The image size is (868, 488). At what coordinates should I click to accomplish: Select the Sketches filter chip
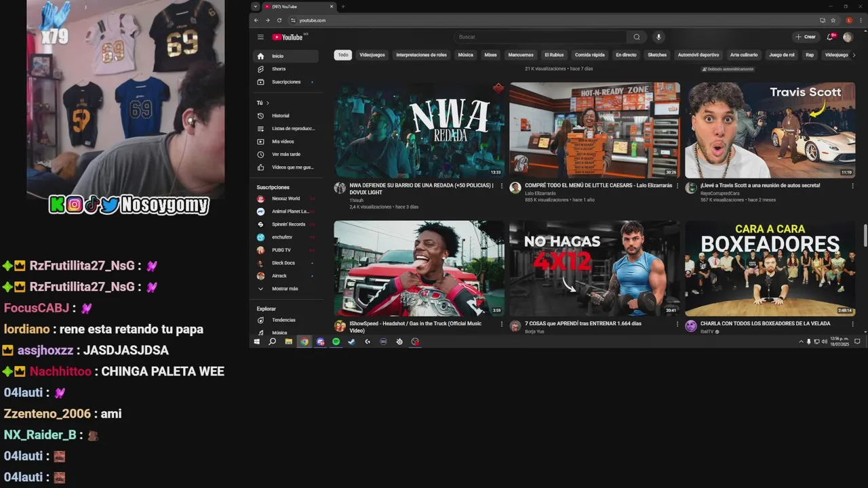click(657, 55)
